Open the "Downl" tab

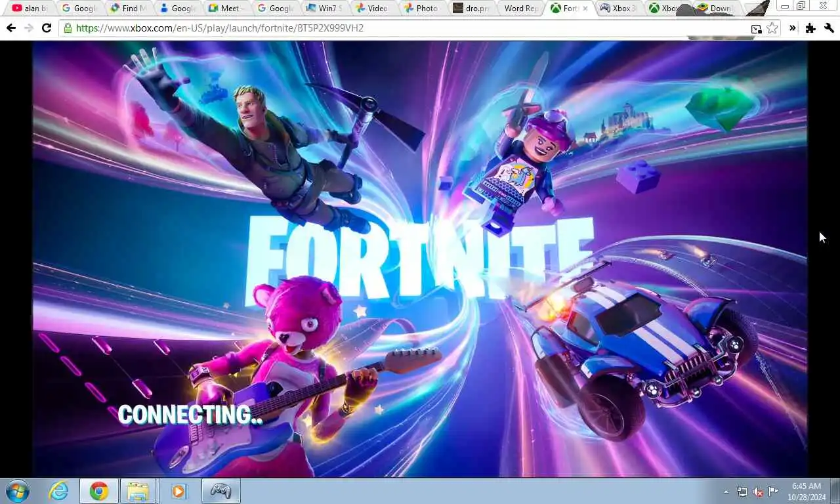point(717,9)
